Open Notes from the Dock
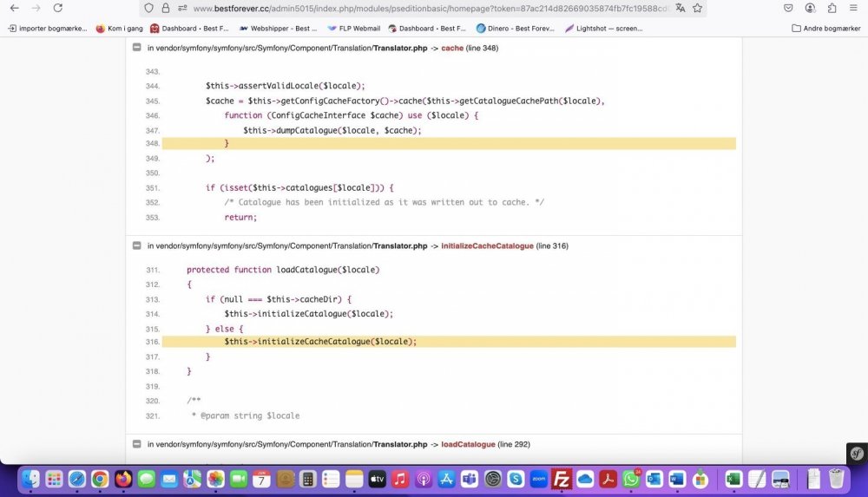The width and height of the screenshot is (868, 497). coord(354,479)
